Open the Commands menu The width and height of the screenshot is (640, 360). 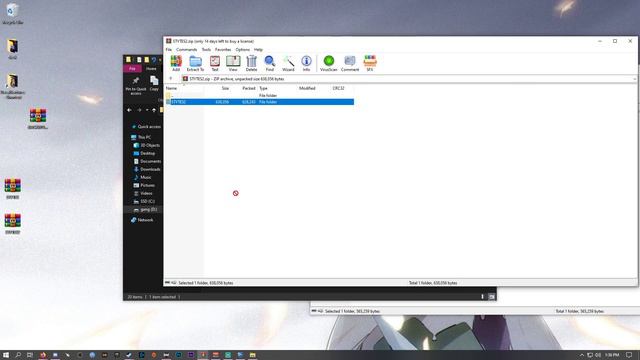point(187,49)
